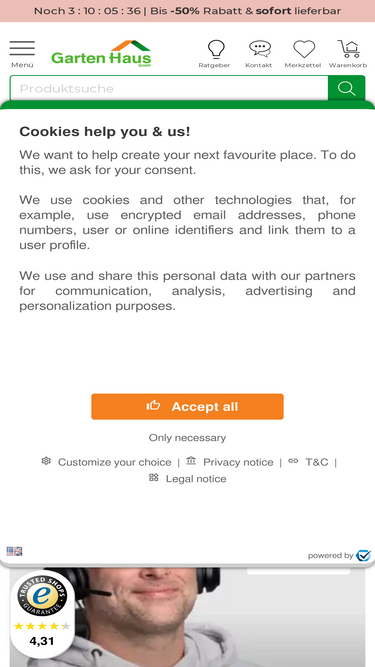Image resolution: width=375 pixels, height=667 pixels.
Task: Click the green search magnifier button
Action: click(x=347, y=88)
